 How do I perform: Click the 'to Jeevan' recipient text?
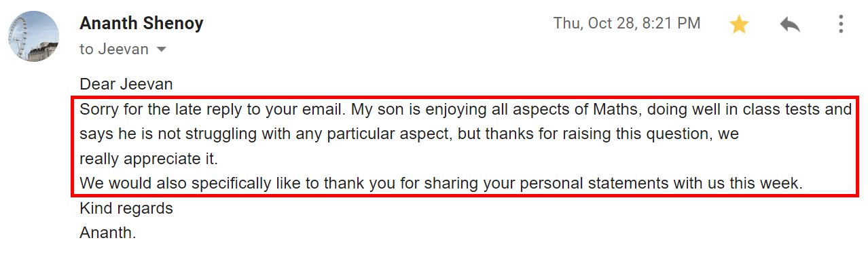[115, 49]
